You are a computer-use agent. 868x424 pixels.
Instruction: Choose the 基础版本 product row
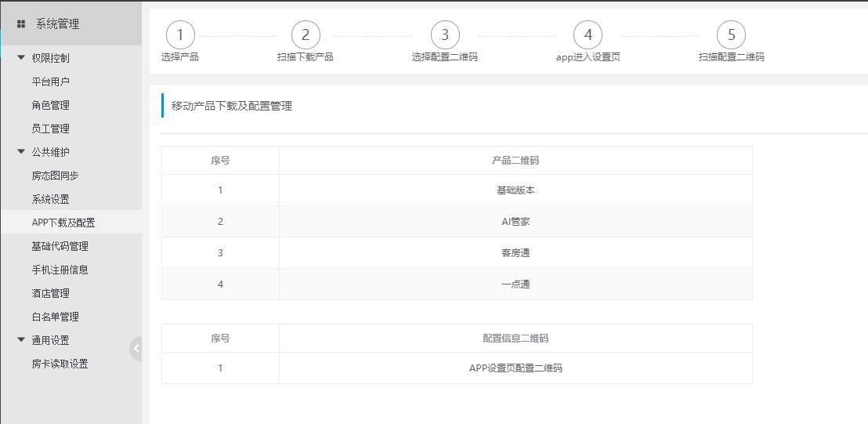coord(457,190)
